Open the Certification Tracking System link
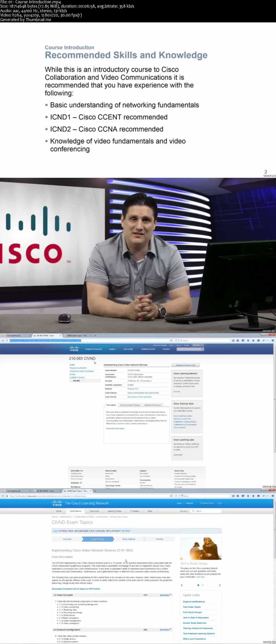Viewport: 276px width, 644px height. coord(185,422)
